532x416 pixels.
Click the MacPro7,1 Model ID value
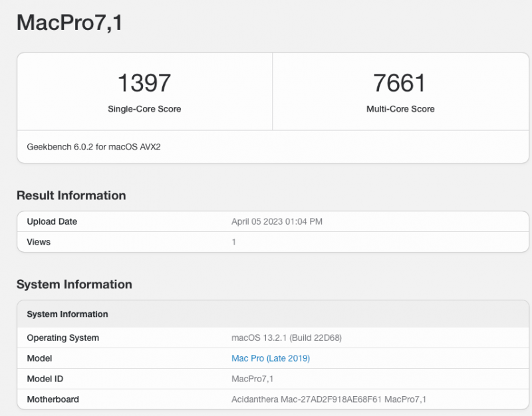(x=252, y=379)
